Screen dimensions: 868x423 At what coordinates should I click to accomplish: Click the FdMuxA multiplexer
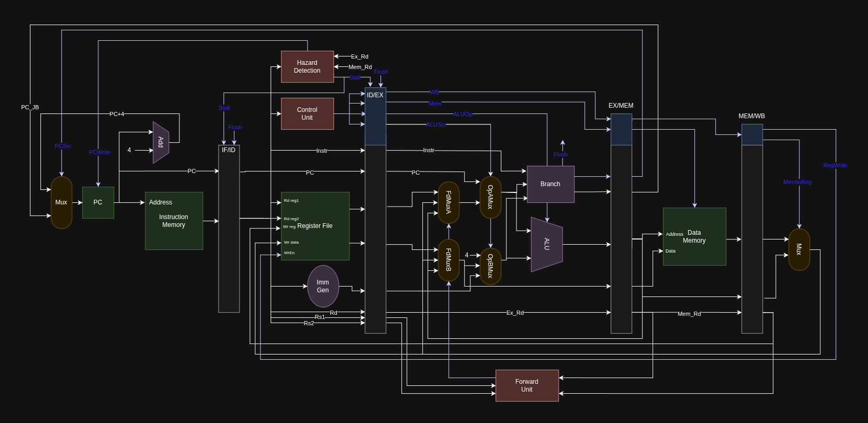tap(448, 202)
